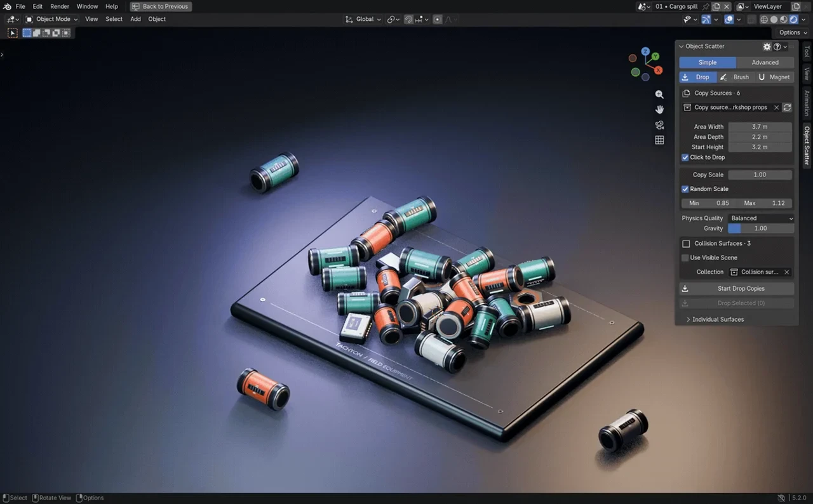Activate the hand pan view icon
The width and height of the screenshot is (813, 504).
point(659,109)
